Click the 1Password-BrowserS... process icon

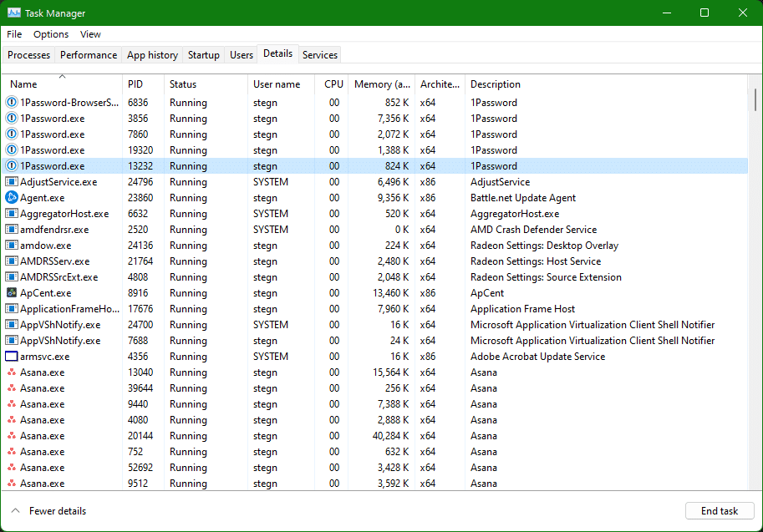point(11,103)
